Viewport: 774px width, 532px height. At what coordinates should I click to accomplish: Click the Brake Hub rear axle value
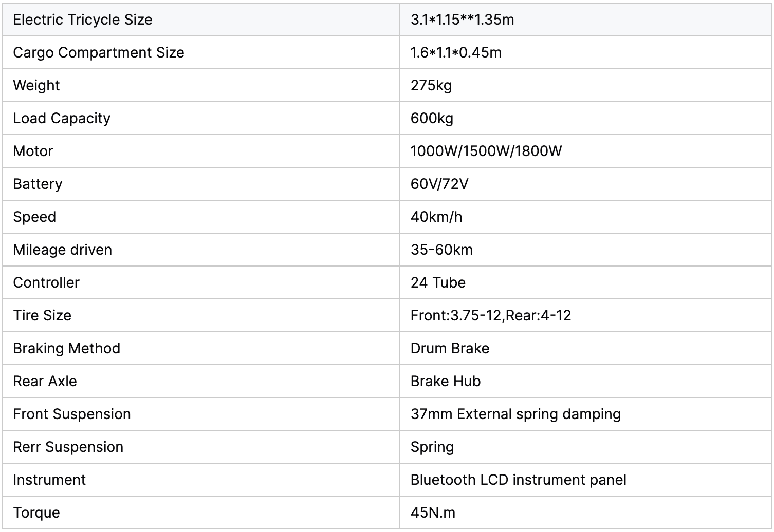pyautogui.click(x=446, y=381)
